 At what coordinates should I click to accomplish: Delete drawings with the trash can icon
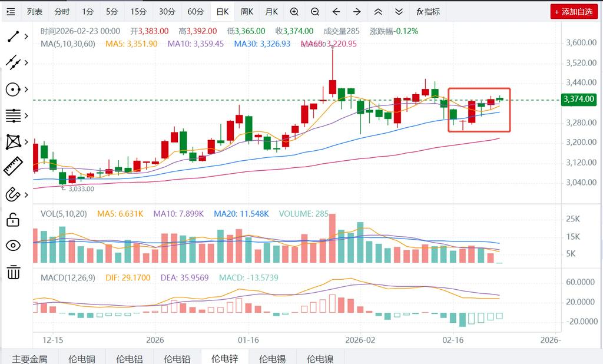pos(13,272)
